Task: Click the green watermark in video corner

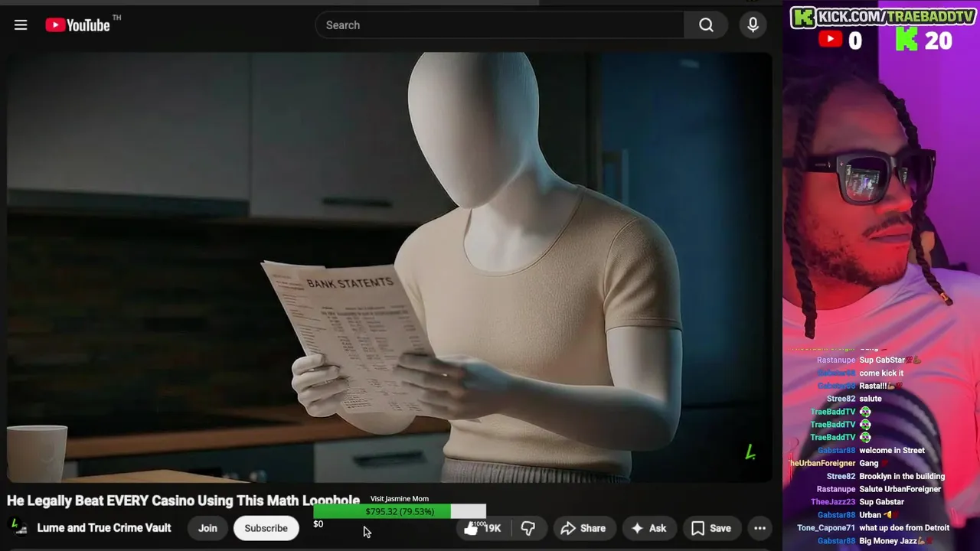Action: coord(750,452)
